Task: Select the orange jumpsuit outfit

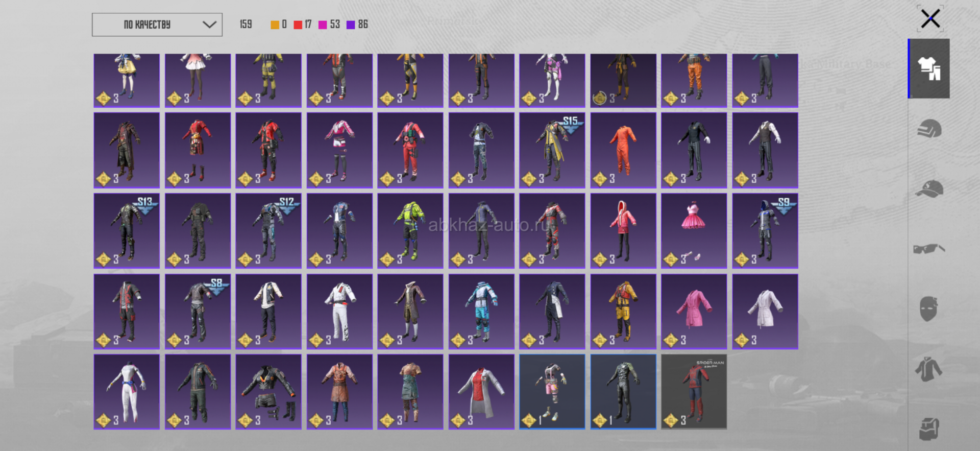Action: 623,150
